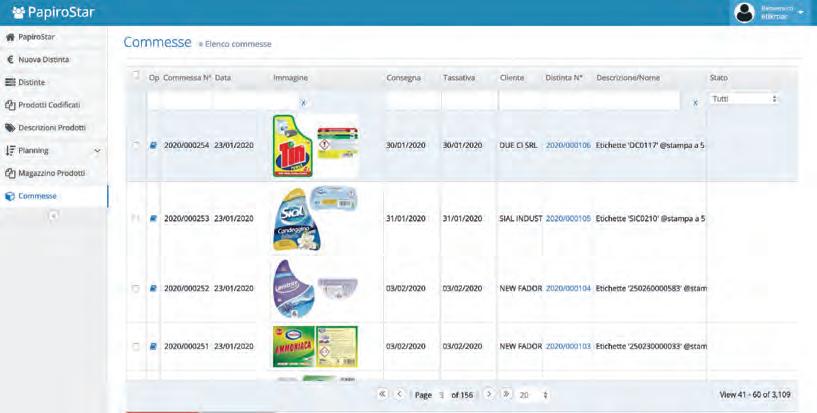Viewport: 817px width, 413px height.
Task: Open Descrizioni Prodotti section
Action: pos(53,128)
